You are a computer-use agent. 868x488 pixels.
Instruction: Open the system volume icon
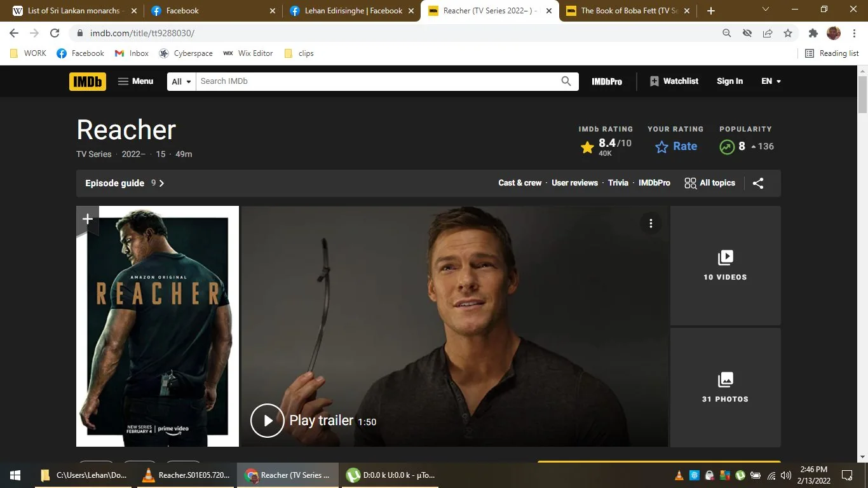pyautogui.click(x=785, y=475)
